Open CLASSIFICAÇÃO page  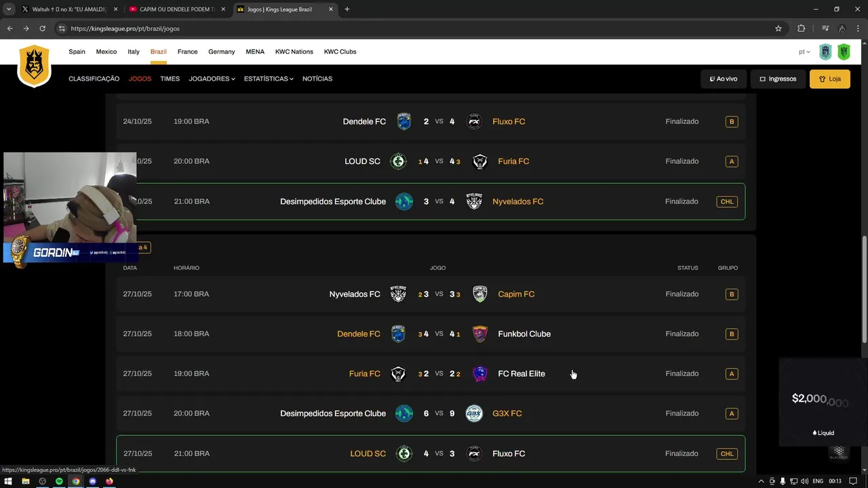coord(94,79)
